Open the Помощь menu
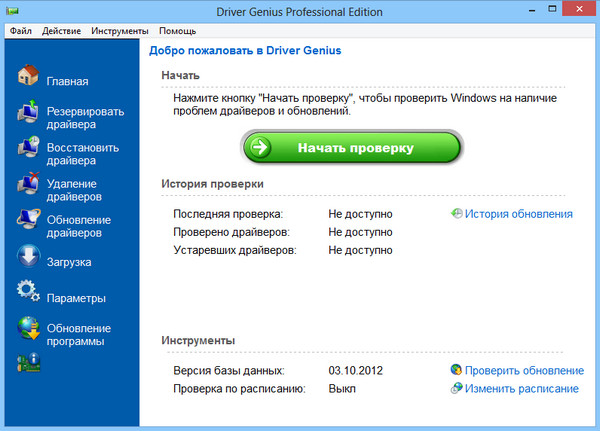The height and width of the screenshot is (431, 600). (177, 31)
